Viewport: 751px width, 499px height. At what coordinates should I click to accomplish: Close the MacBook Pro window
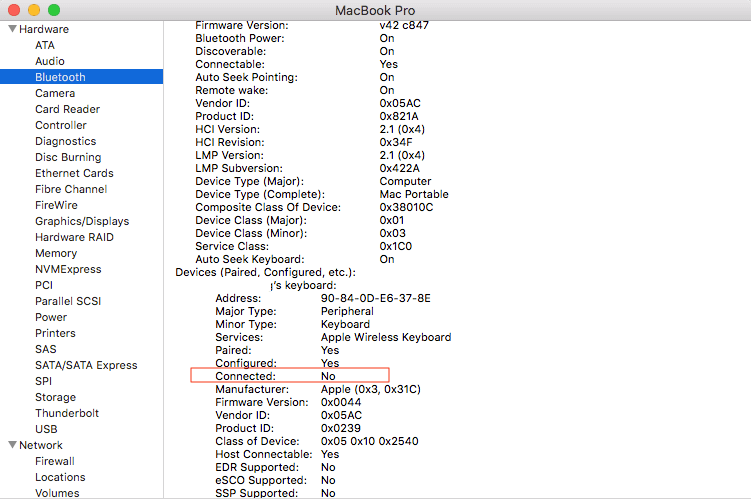[x=14, y=10]
